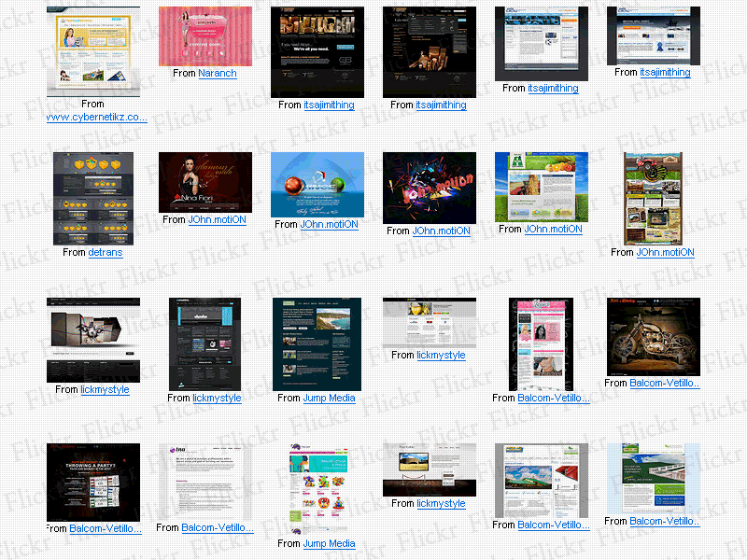
Task: Click Balcom-Vetillo link below the motorcycle thumbnail
Action: 665,383
